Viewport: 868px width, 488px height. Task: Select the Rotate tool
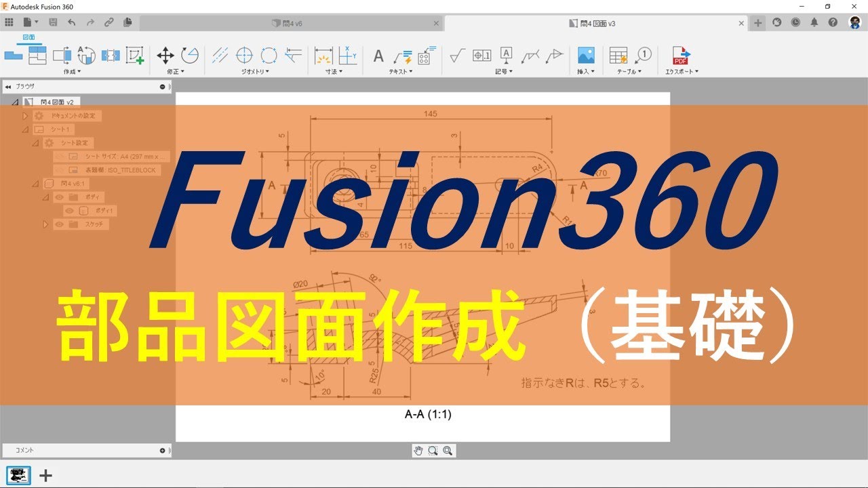190,55
